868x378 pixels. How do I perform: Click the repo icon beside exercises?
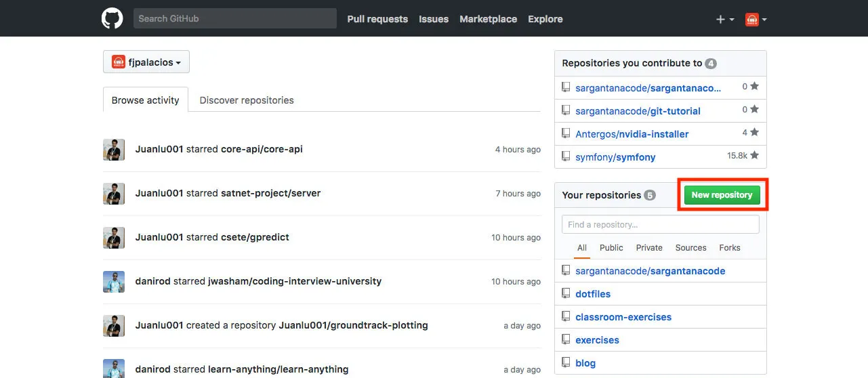tap(566, 339)
